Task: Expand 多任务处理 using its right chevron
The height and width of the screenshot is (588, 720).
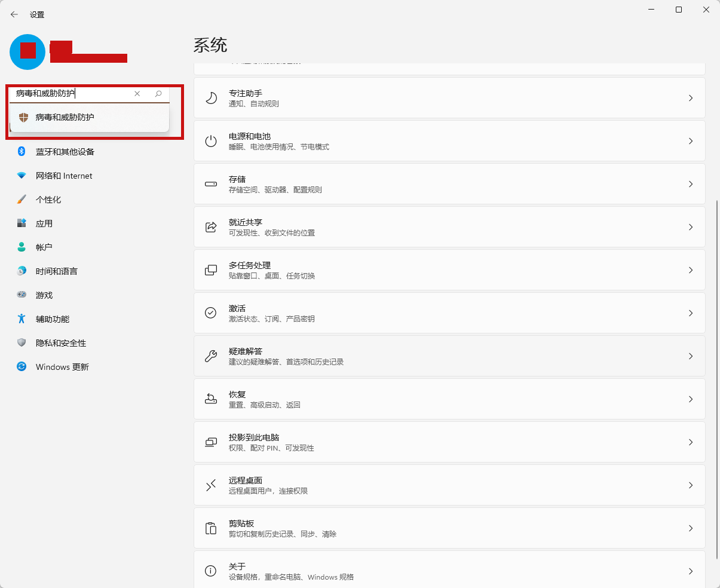Action: [691, 270]
